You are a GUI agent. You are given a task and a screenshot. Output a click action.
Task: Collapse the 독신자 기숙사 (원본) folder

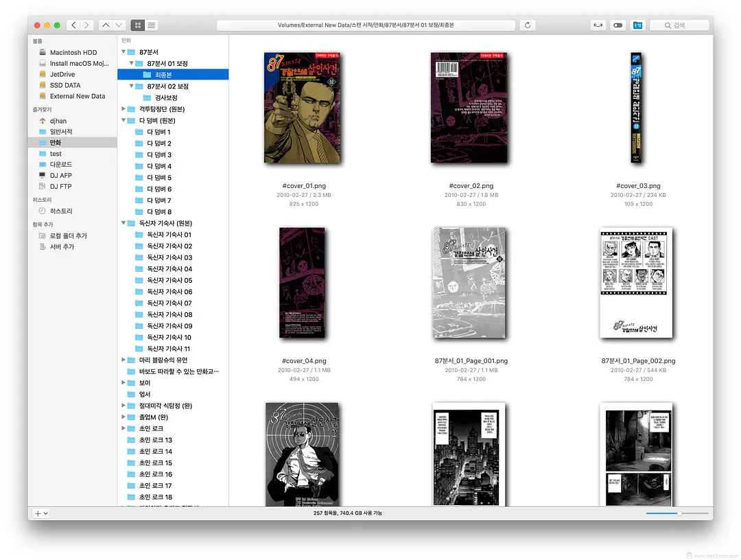coord(123,222)
